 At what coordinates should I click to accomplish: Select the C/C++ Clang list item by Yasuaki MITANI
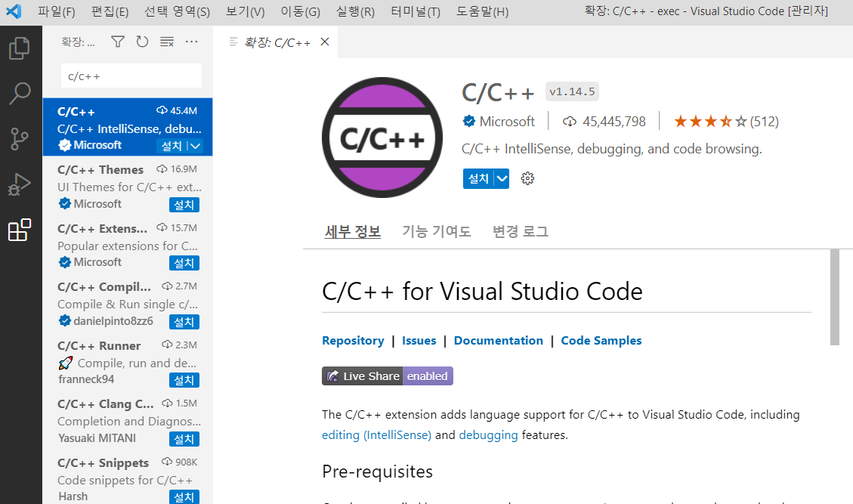(x=128, y=420)
